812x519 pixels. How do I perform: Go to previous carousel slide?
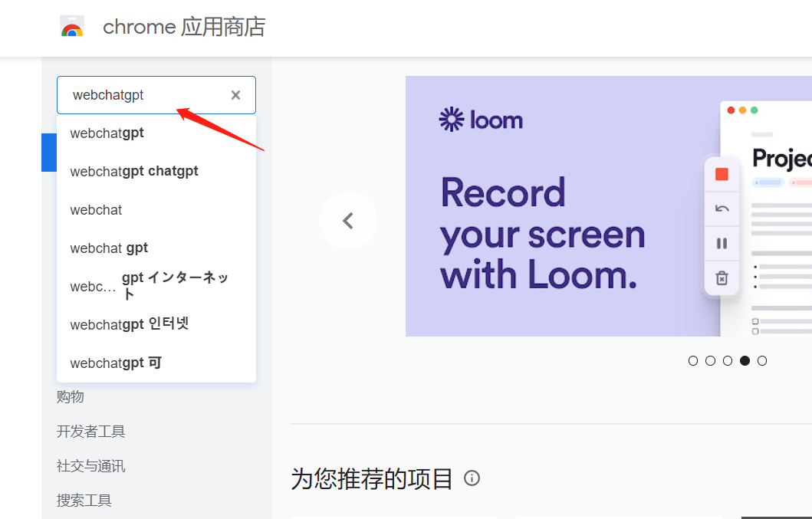point(348,221)
